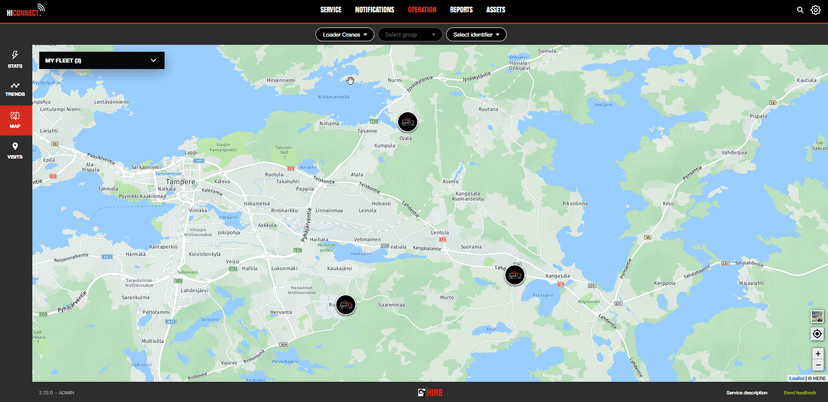Open the Reports menu
This screenshot has width=828, height=402.
pyautogui.click(x=461, y=10)
